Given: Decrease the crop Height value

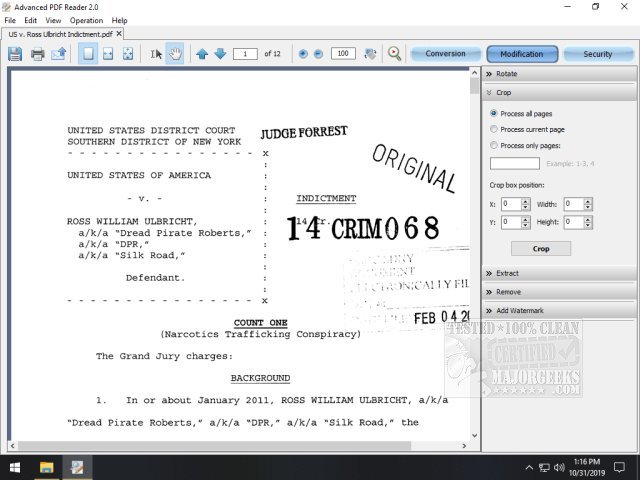Looking at the screenshot, I should tap(588, 225).
